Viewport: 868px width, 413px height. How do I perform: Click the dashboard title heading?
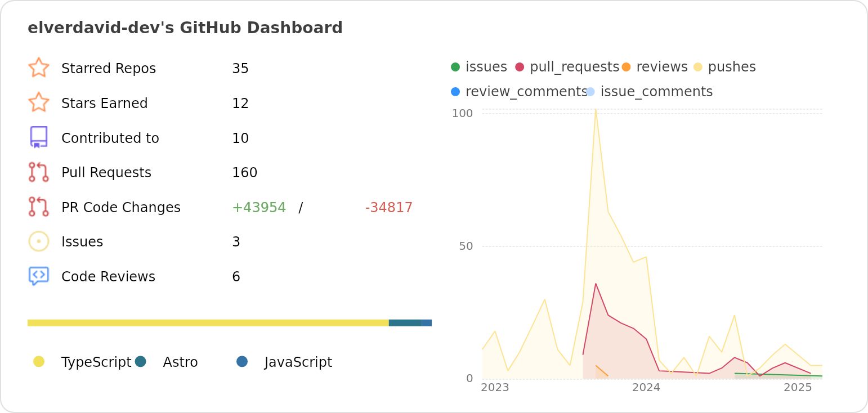click(x=185, y=28)
